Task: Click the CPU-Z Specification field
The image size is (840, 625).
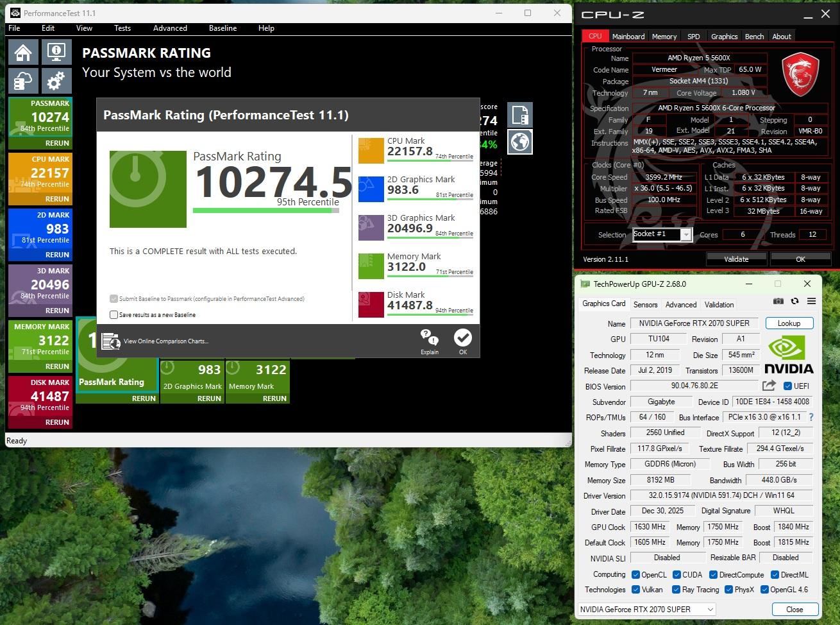Action: 732,108
